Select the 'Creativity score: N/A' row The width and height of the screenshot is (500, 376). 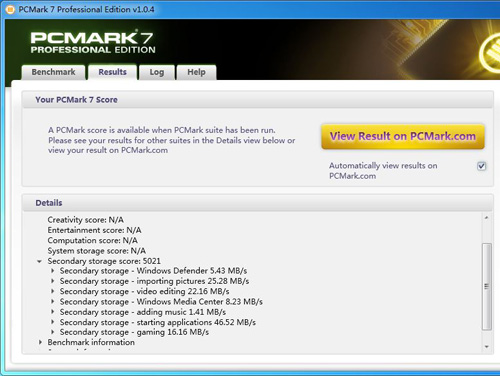coord(86,220)
